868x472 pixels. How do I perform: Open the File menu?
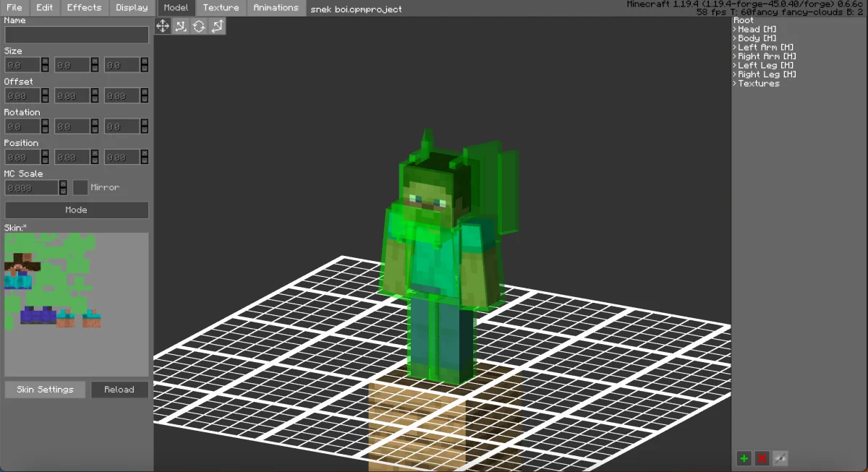pos(14,8)
